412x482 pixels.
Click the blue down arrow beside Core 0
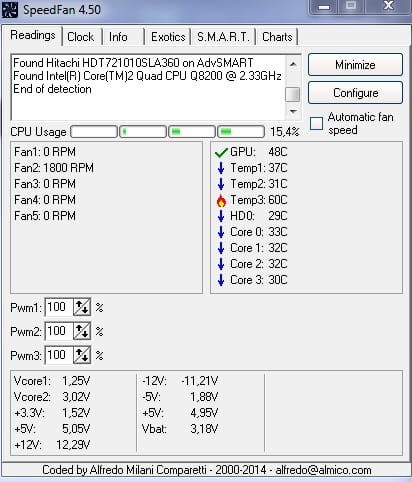coord(221,232)
